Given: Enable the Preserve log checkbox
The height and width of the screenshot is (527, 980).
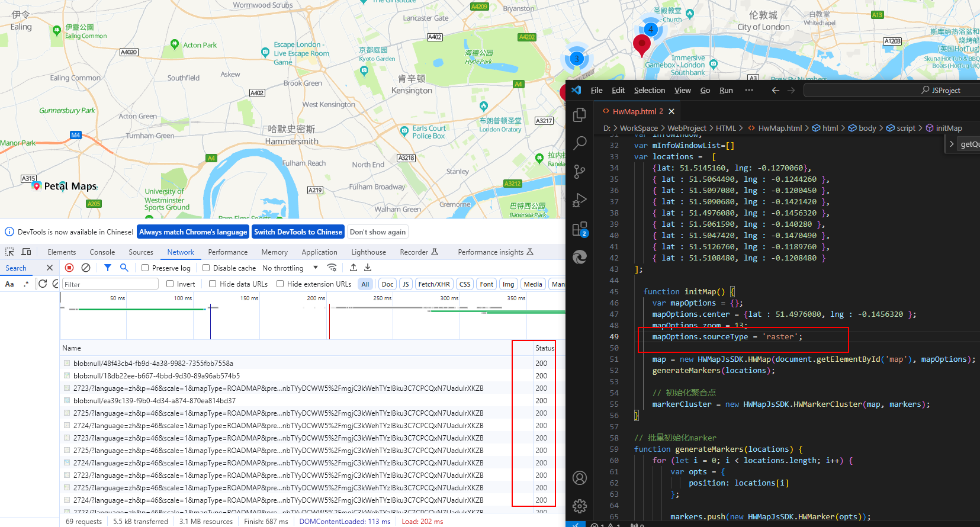Looking at the screenshot, I should [145, 268].
